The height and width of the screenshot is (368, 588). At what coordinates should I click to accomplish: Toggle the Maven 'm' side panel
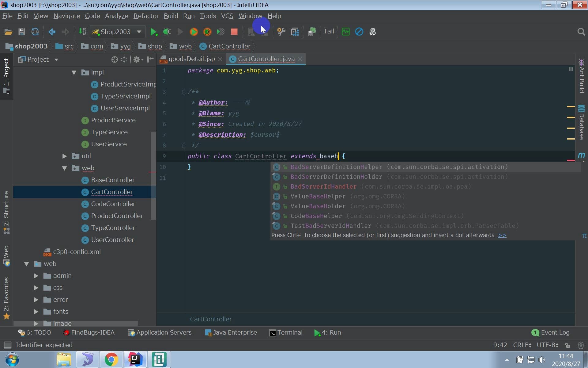tap(581, 156)
